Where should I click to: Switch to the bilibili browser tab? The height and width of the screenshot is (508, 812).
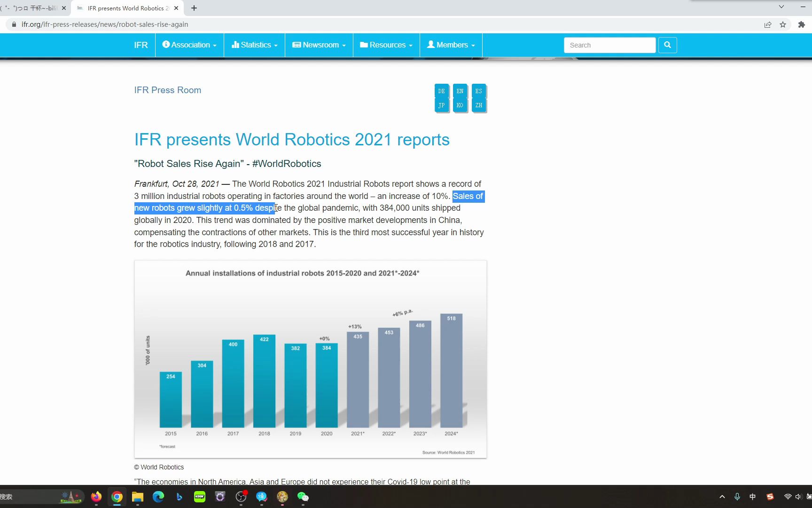coord(30,8)
